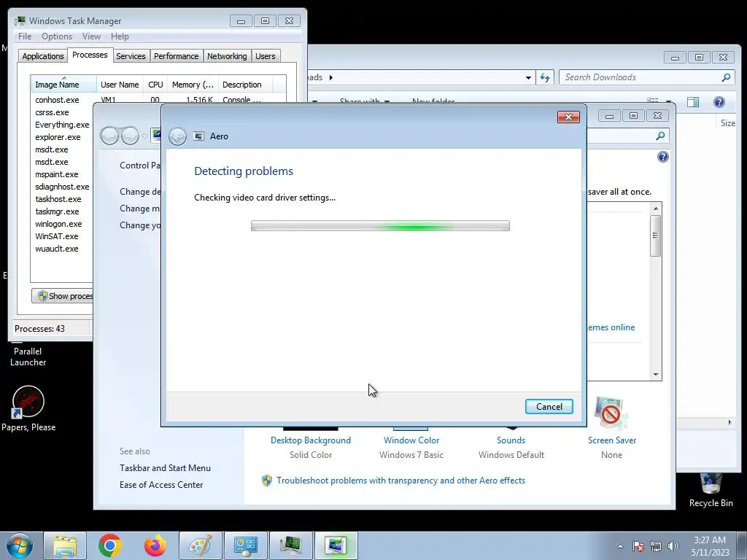Cancel the Aero troubleshooter
The image size is (747, 560).
(x=549, y=406)
